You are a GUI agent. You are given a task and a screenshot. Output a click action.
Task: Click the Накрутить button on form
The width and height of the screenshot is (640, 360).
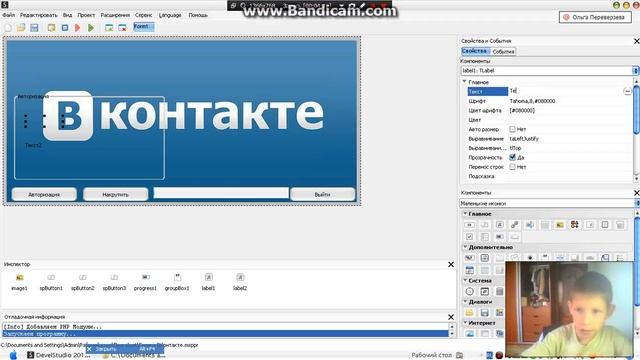[x=116, y=194]
